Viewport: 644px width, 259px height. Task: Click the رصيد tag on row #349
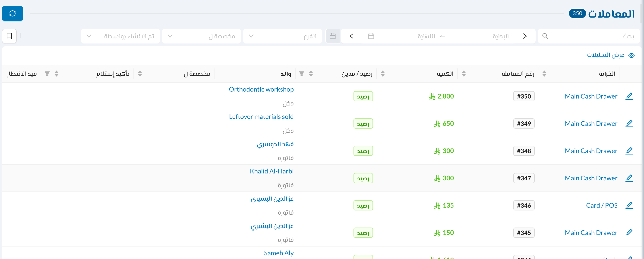[363, 123]
